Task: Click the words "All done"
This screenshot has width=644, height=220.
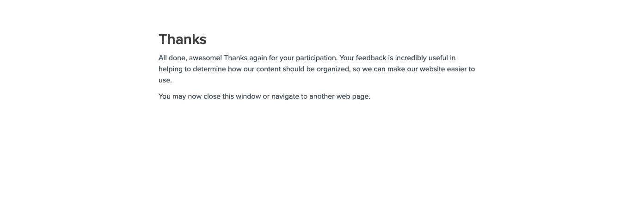Action: (x=172, y=58)
